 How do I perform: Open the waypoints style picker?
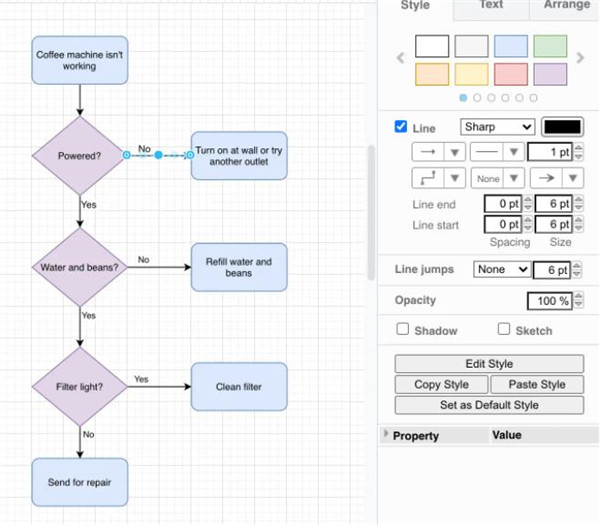[439, 178]
